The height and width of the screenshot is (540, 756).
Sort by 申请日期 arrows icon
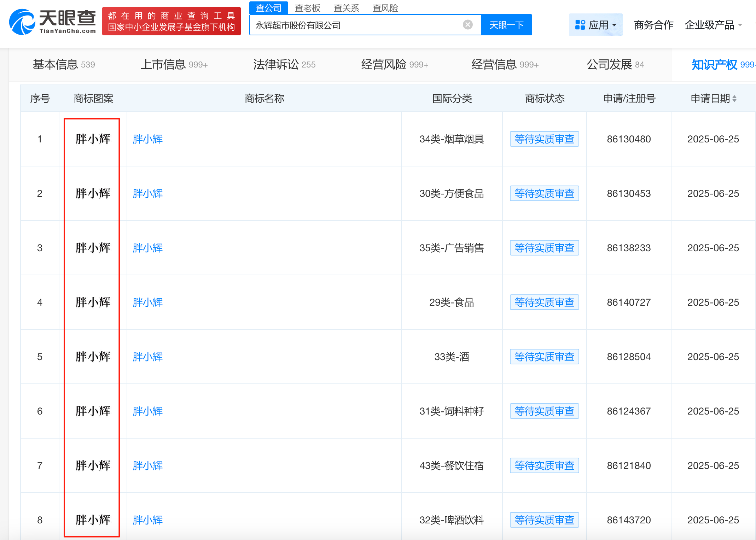click(735, 99)
